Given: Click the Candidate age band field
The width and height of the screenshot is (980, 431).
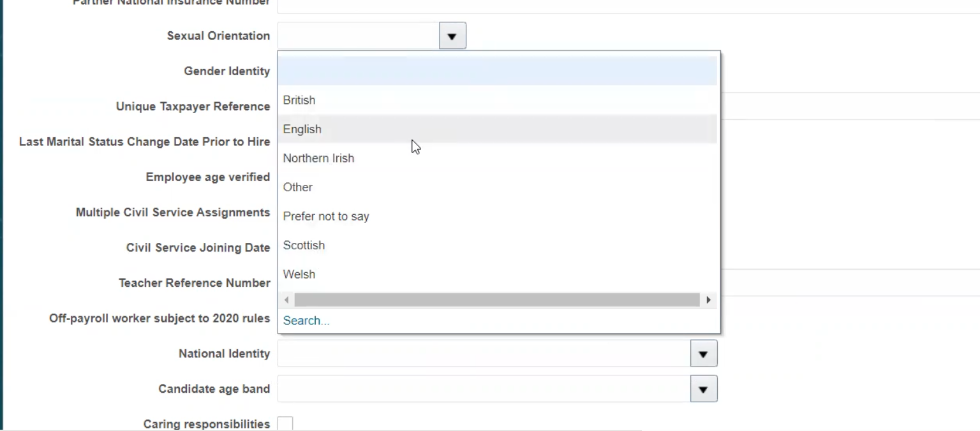Looking at the screenshot, I should [484, 390].
